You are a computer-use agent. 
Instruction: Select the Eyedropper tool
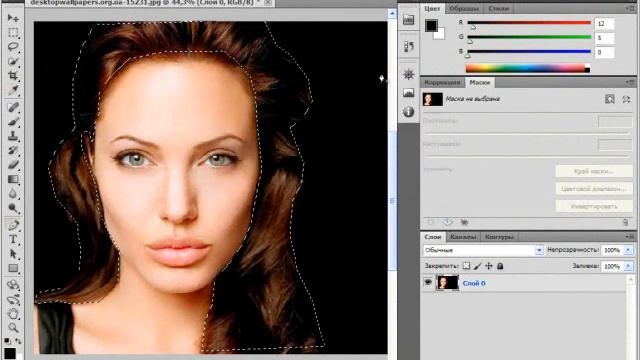pos(13,90)
